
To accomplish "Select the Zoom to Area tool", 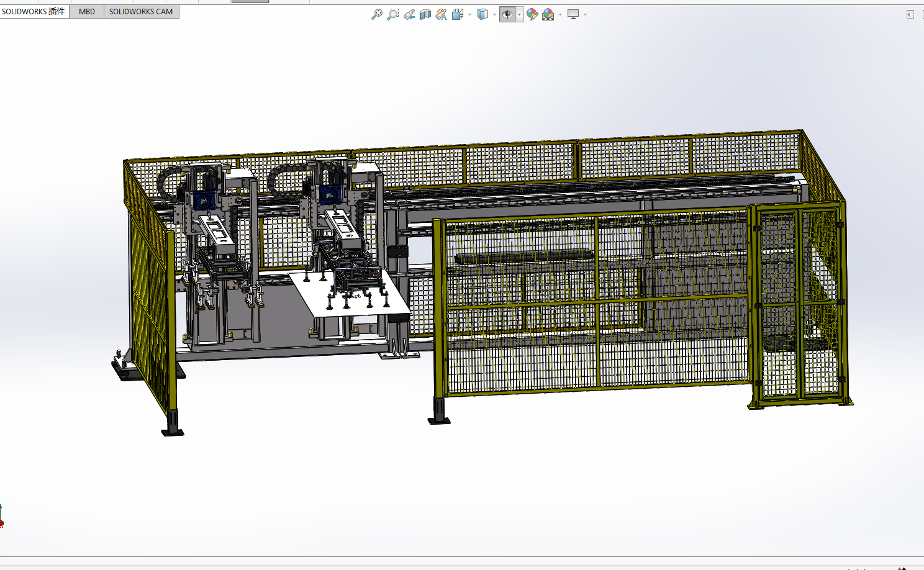I will [392, 14].
